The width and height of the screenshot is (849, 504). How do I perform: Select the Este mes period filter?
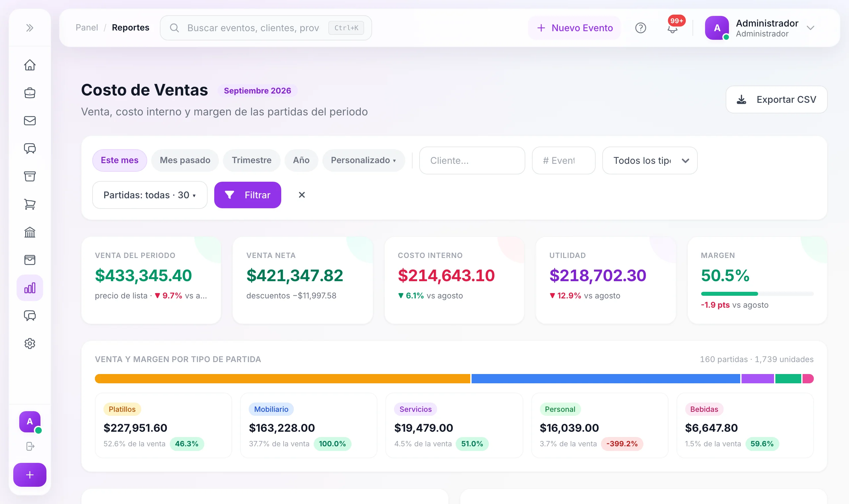pos(119,160)
